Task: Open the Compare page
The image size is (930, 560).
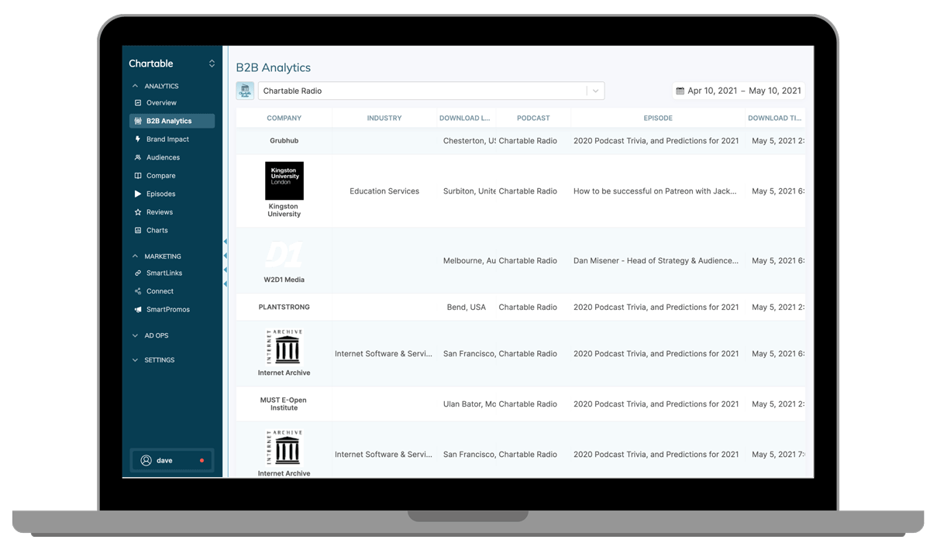Action: point(160,176)
